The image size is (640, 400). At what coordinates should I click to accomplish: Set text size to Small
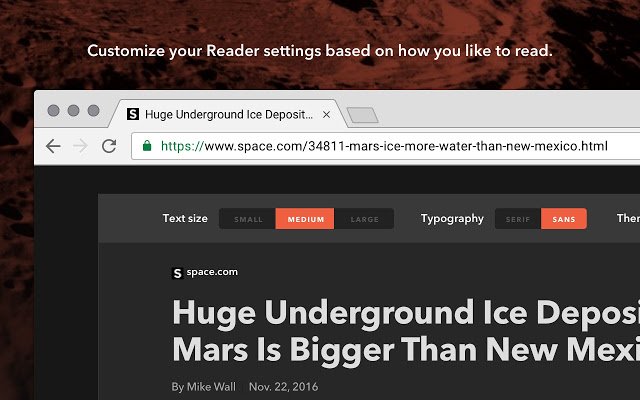tap(248, 219)
